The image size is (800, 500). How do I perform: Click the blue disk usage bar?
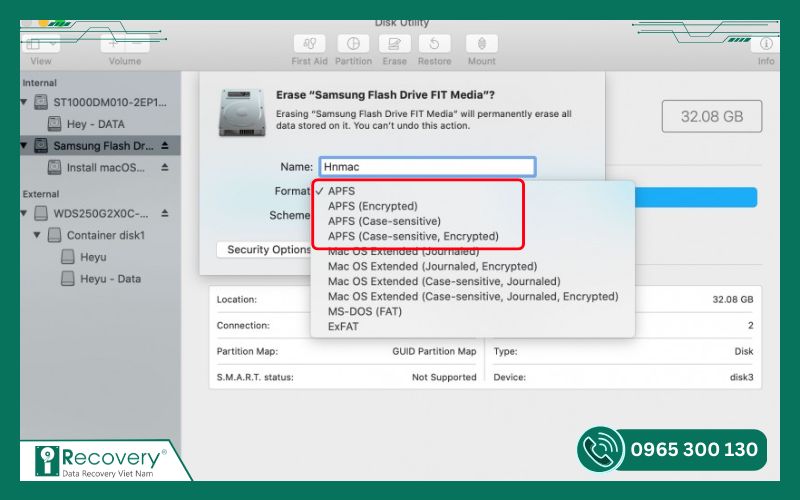[696, 197]
